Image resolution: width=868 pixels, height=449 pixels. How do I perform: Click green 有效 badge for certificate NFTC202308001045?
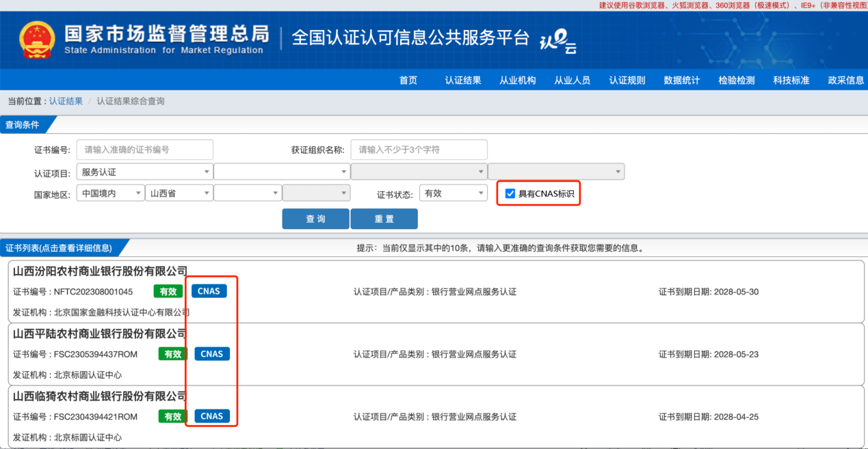[x=168, y=292]
